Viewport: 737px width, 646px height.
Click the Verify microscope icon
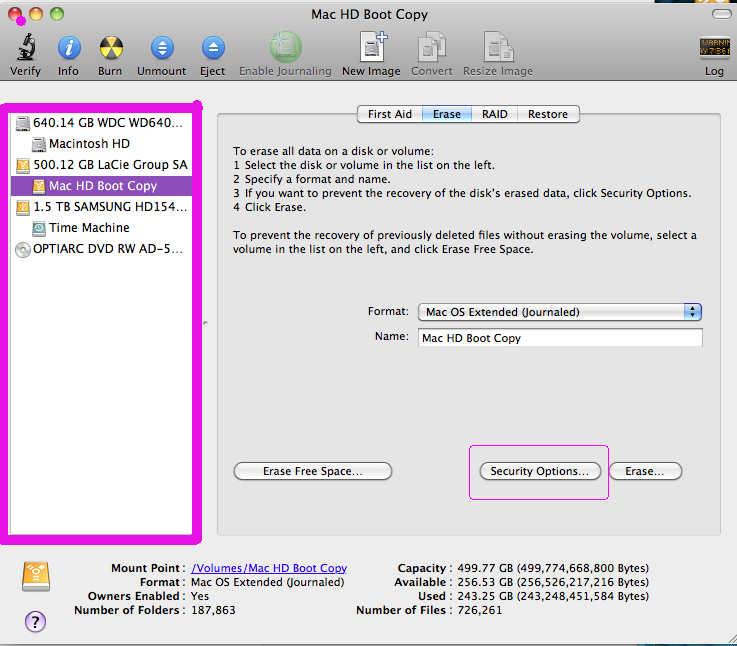pyautogui.click(x=26, y=47)
